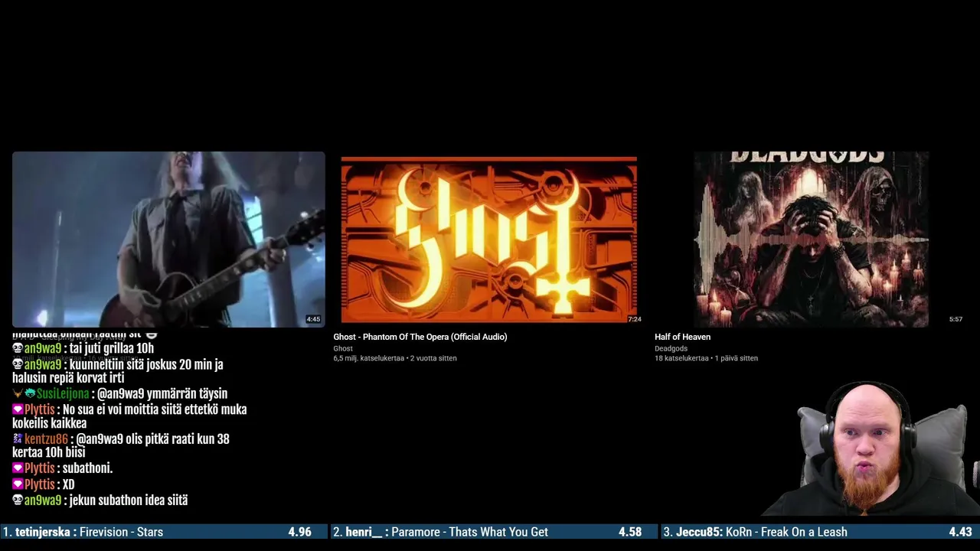
Task: Click '18 katselukertaa • 1 päivä sitten' text
Action: pyautogui.click(x=706, y=358)
